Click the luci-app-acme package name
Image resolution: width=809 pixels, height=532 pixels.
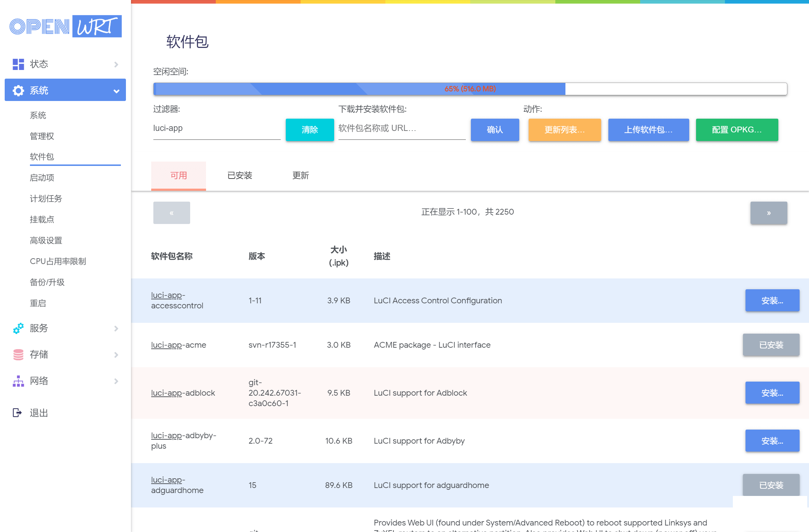179,345
